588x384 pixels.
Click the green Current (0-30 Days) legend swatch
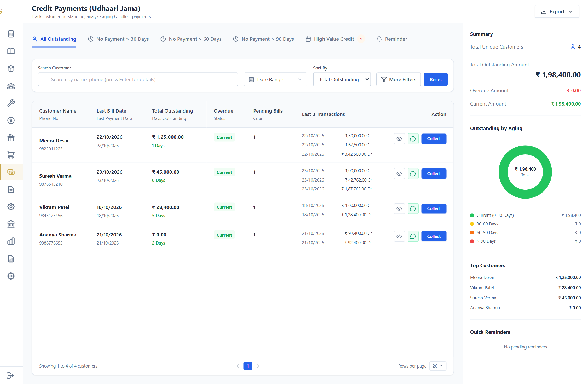tap(472, 215)
